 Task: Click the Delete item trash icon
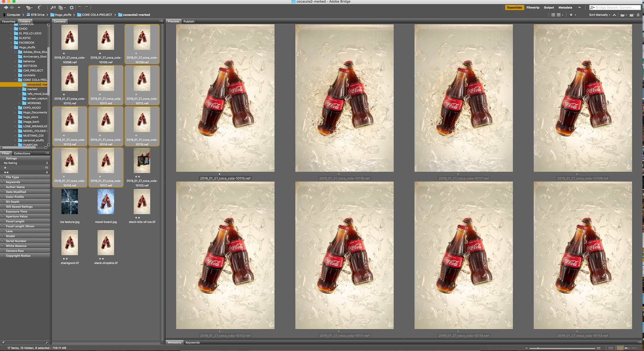(638, 15)
